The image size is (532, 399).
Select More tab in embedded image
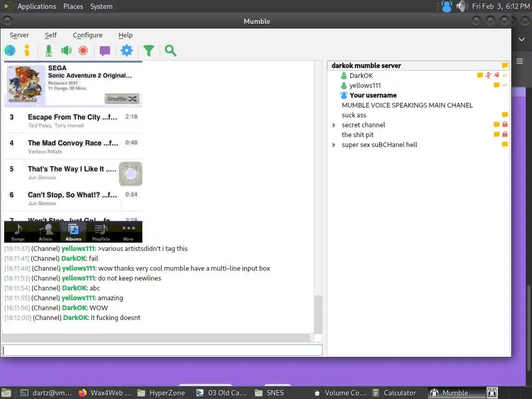click(x=128, y=232)
